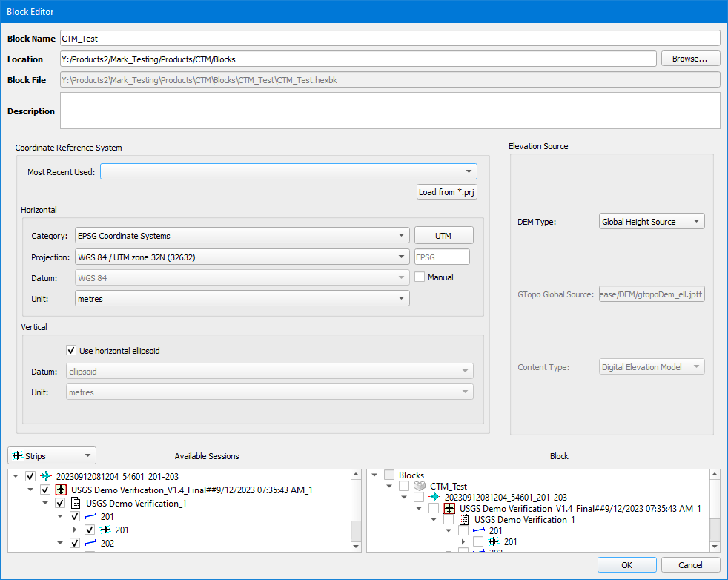Open the Strips selector dropdown
This screenshot has height=580, width=728.
click(52, 455)
